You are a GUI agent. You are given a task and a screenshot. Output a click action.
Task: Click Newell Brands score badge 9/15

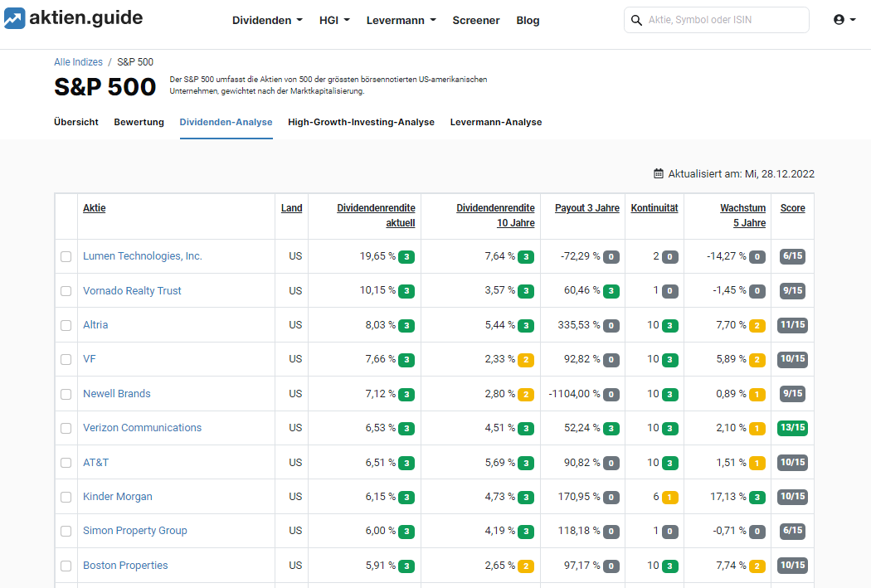[x=792, y=393]
